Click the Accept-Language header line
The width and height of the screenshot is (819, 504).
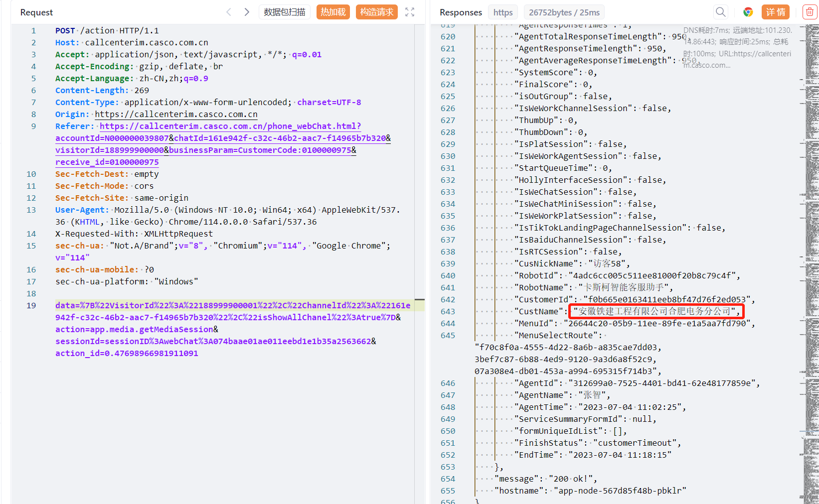[x=132, y=78]
